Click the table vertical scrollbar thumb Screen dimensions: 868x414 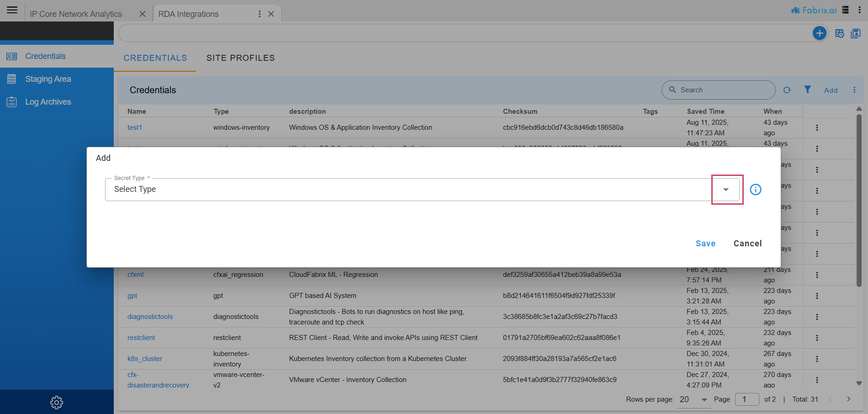pyautogui.click(x=859, y=201)
